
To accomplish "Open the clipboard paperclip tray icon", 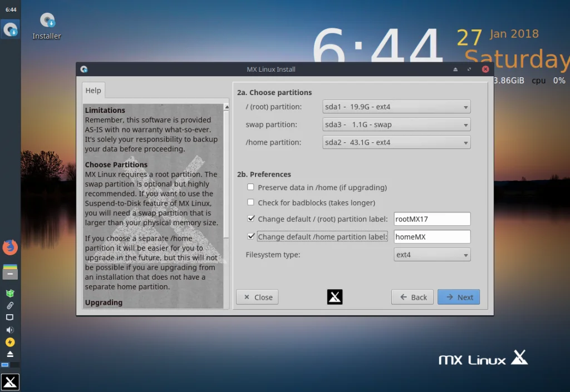I will point(10,305).
